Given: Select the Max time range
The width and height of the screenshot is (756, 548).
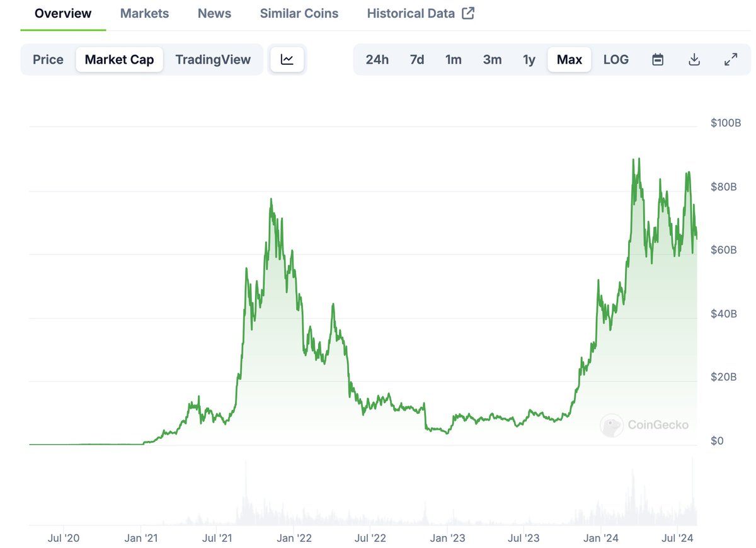Looking at the screenshot, I should [x=570, y=60].
